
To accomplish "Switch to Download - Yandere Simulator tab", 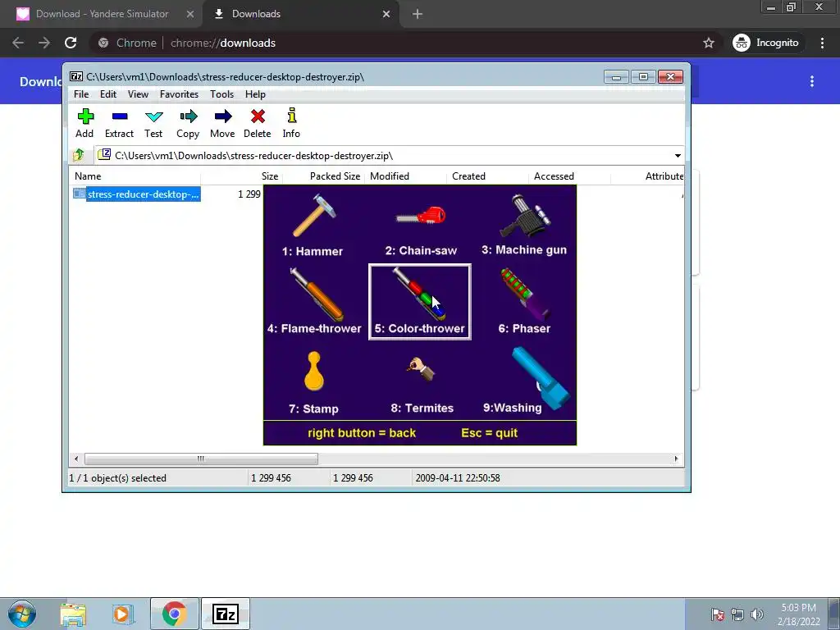I will pyautogui.click(x=101, y=14).
